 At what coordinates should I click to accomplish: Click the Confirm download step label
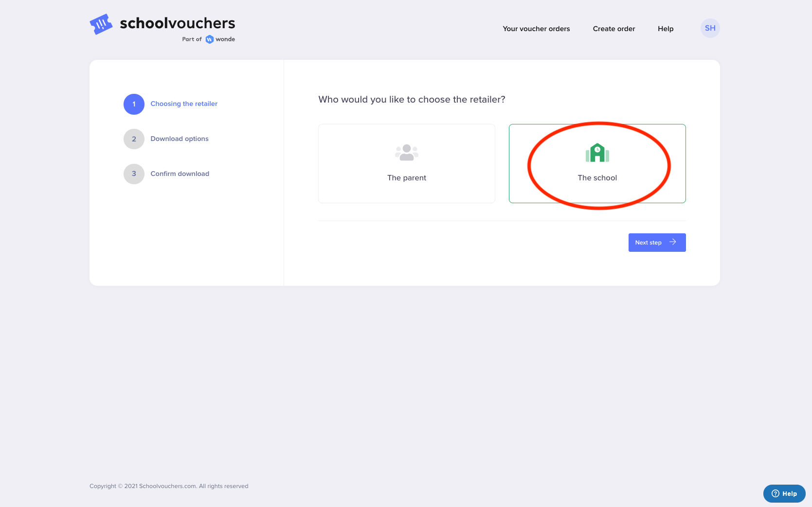tap(180, 174)
